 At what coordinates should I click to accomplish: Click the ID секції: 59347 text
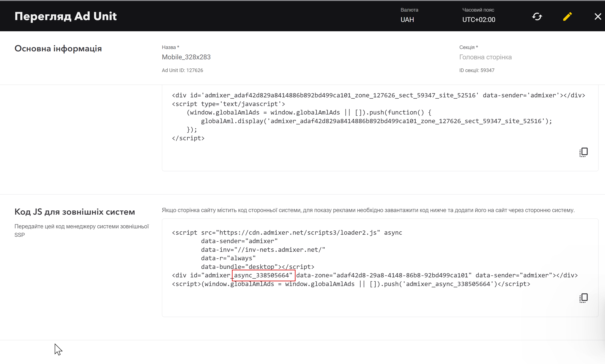coord(477,70)
